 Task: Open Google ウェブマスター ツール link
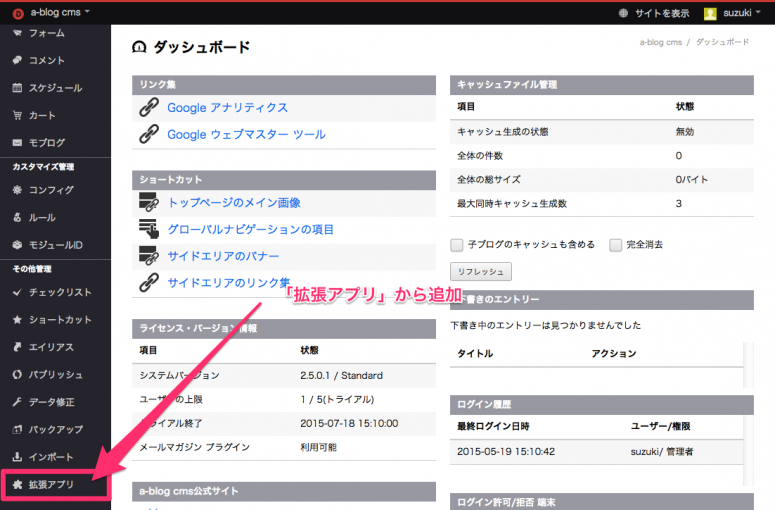246,134
